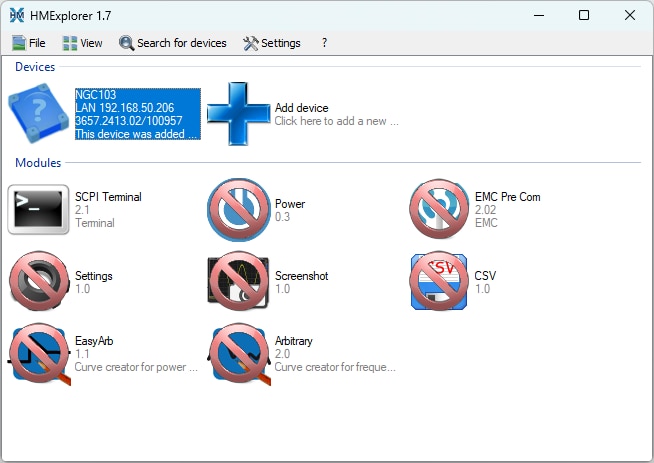The width and height of the screenshot is (654, 463).
Task: Minimize the HMExplorer window
Action: tap(539, 15)
